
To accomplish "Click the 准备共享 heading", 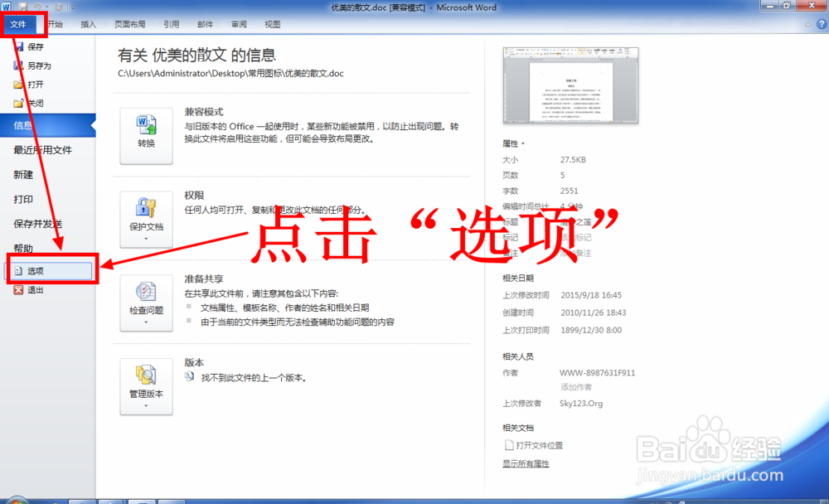I will pos(204,279).
